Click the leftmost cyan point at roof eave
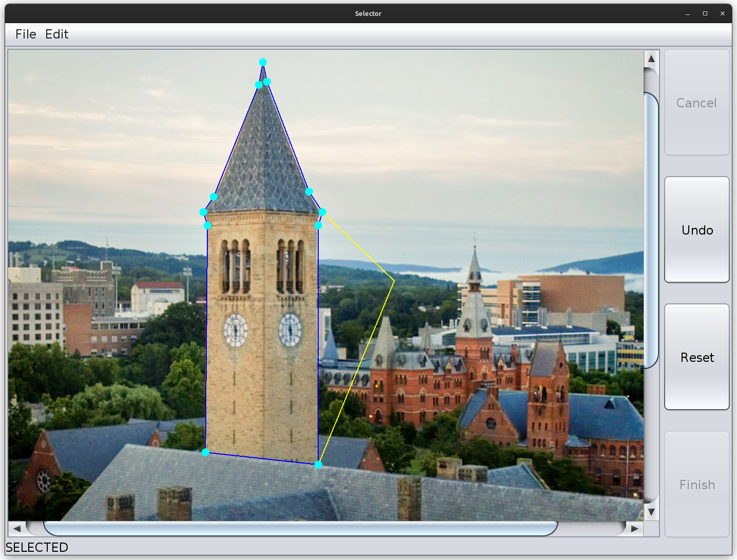The width and height of the screenshot is (737, 560). pos(203,212)
